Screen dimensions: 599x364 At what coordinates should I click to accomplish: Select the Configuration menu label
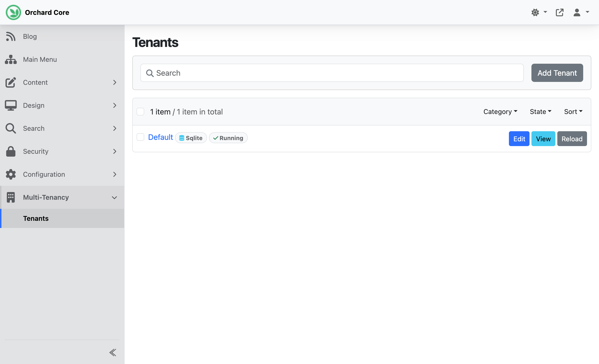[x=44, y=174]
